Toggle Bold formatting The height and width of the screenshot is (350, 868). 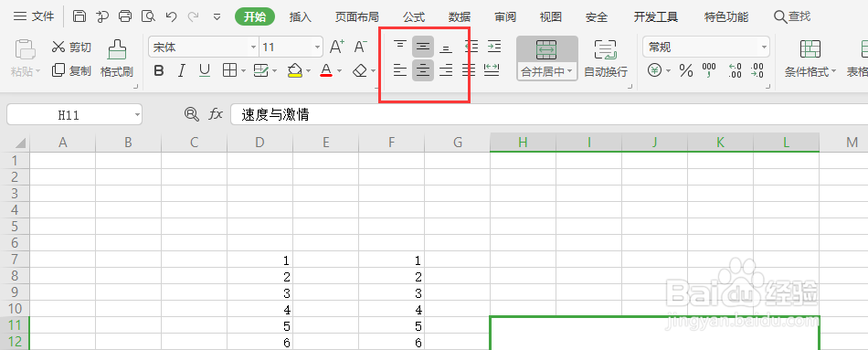(159, 70)
